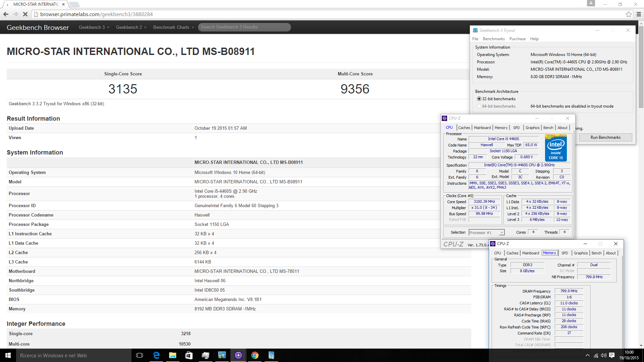Click the title bar icon of back CPU-Z window

coord(444,118)
